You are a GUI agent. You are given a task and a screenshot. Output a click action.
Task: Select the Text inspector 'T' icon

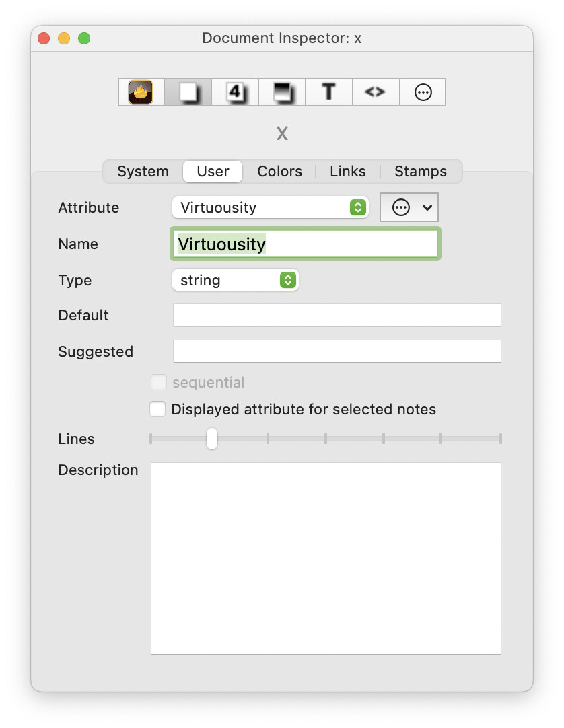(329, 92)
